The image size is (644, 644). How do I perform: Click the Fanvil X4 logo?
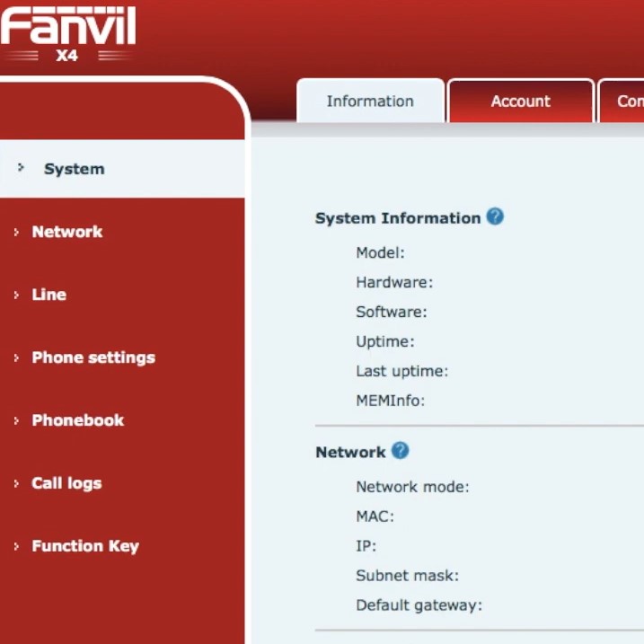pos(67,33)
